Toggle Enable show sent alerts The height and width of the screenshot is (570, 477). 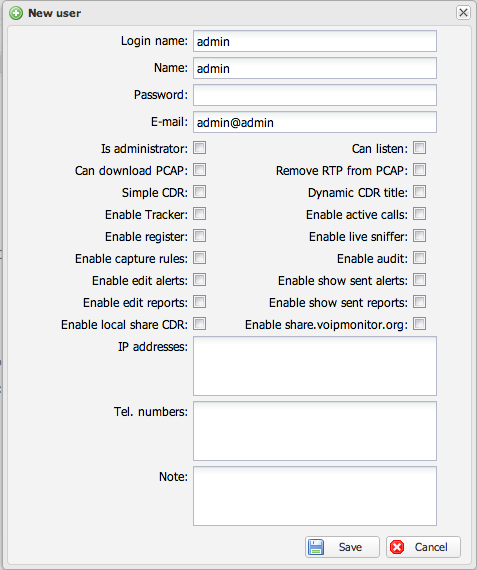[x=420, y=280]
